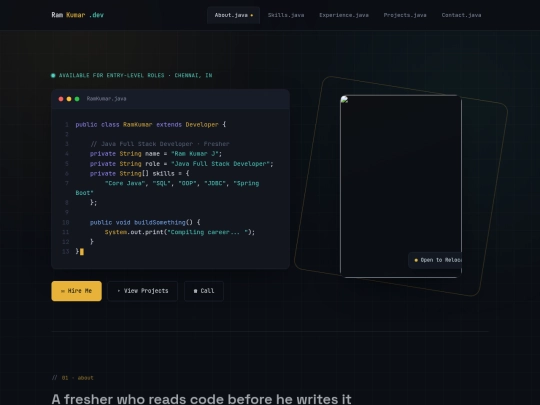Click the yellow dot in code window
The height and width of the screenshot is (405, 540).
(x=69, y=99)
